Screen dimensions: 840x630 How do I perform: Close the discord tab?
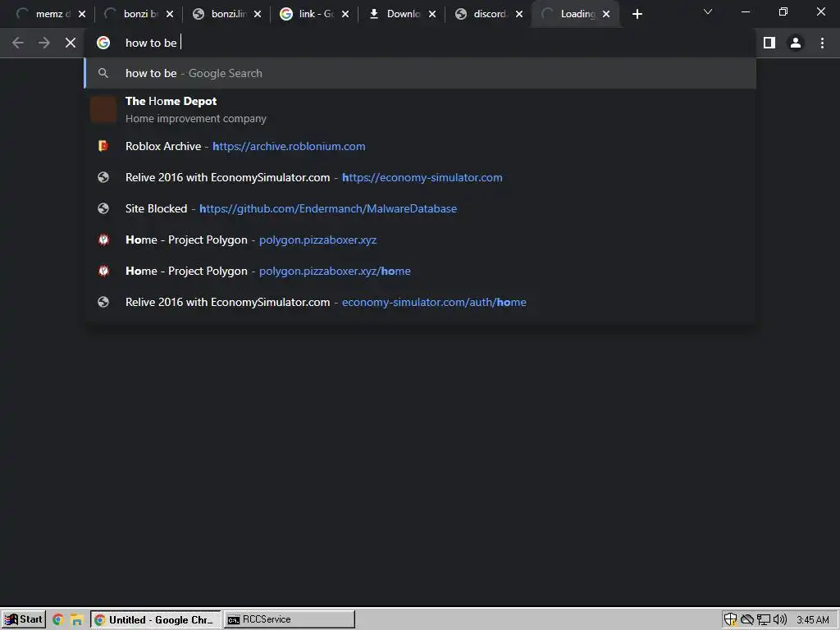519,14
